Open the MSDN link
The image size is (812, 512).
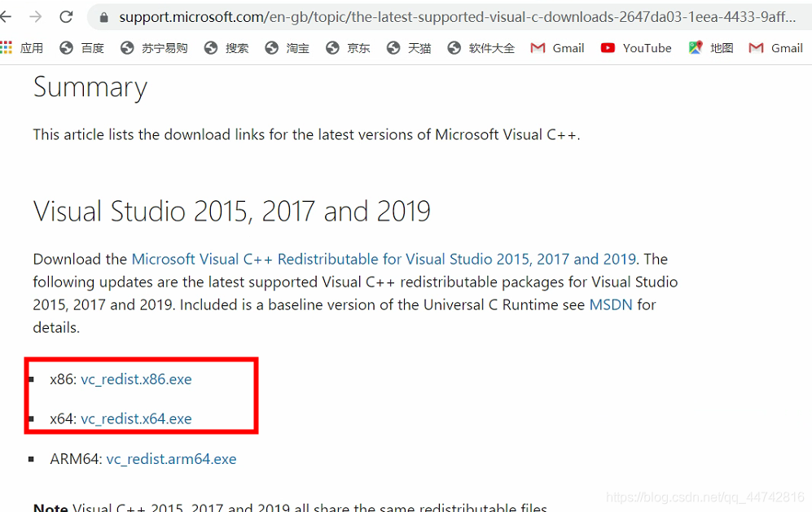(x=611, y=305)
